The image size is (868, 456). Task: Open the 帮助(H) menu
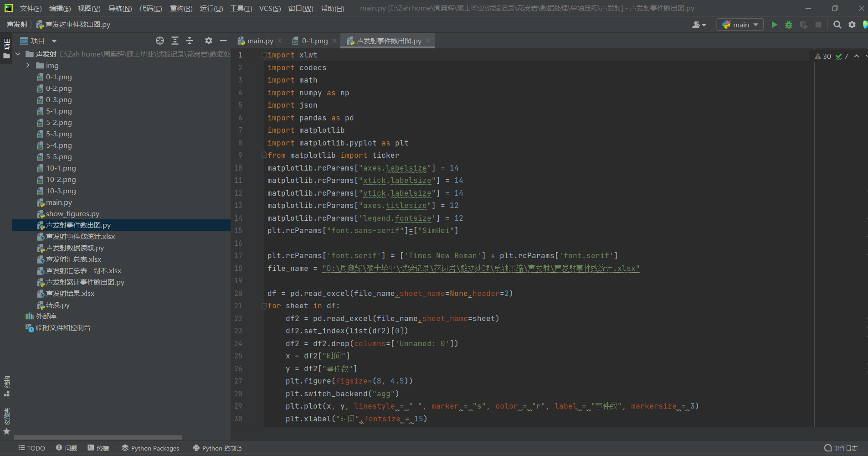click(332, 8)
